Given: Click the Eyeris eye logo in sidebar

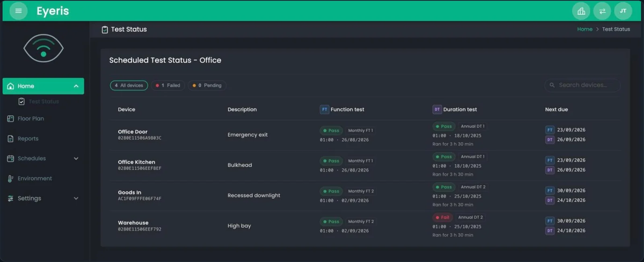Looking at the screenshot, I should (43, 48).
